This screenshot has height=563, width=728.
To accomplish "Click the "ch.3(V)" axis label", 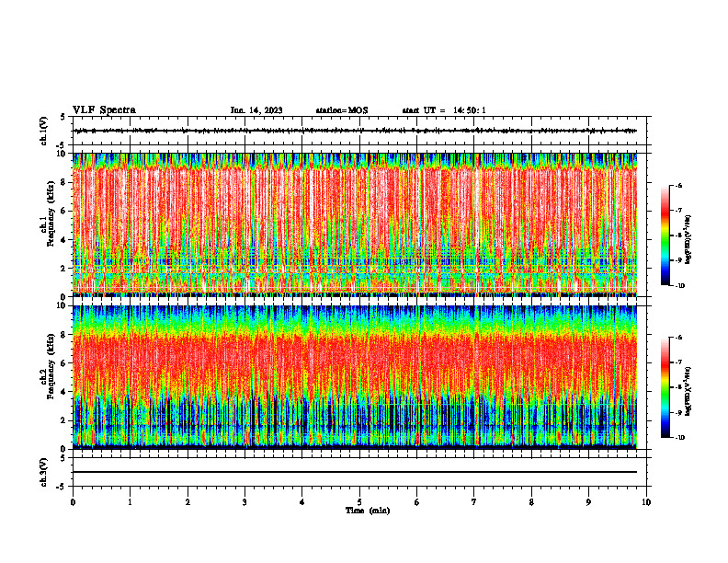I will 43,472.
